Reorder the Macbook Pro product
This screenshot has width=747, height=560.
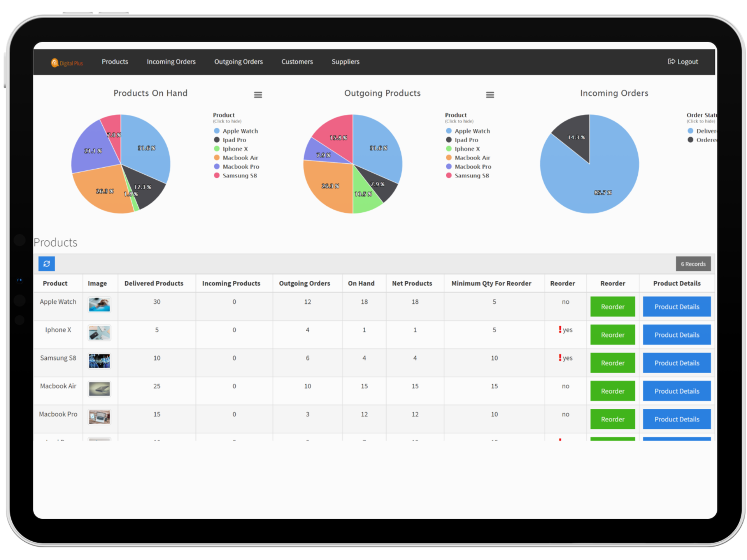point(612,419)
